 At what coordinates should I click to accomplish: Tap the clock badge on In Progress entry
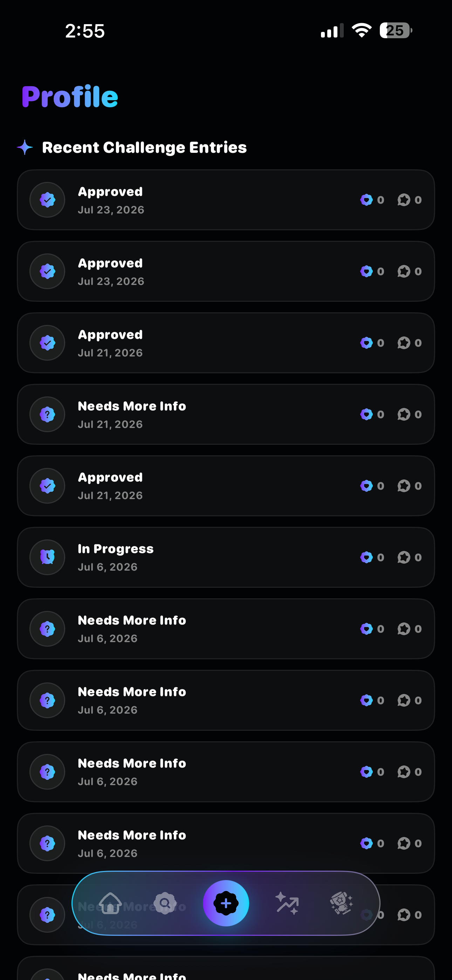(x=48, y=557)
